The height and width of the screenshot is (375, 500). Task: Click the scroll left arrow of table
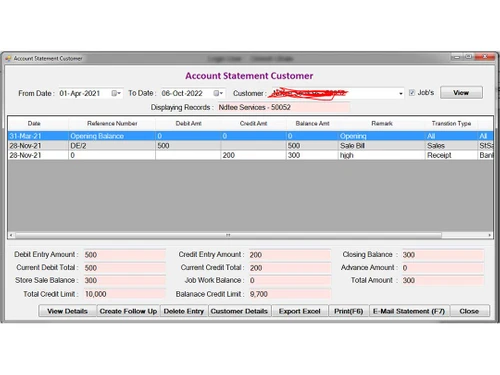coord(11,235)
